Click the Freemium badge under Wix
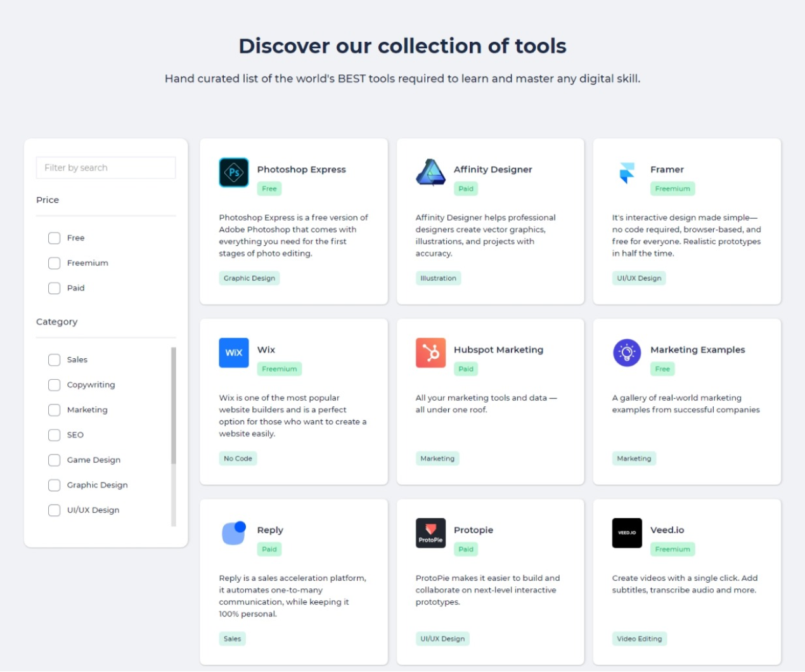This screenshot has height=672, width=805. click(280, 369)
